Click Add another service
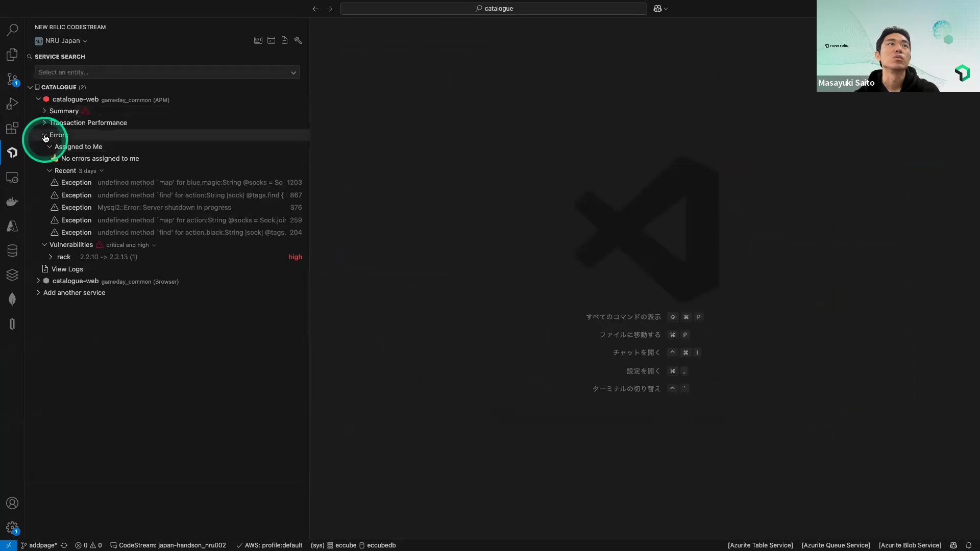The image size is (980, 551). pos(74,293)
